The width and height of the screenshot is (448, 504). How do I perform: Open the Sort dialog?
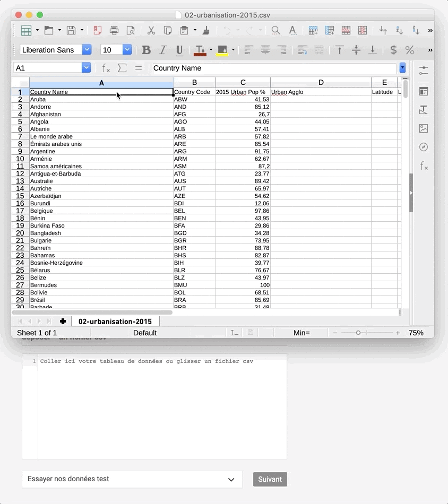383,31
